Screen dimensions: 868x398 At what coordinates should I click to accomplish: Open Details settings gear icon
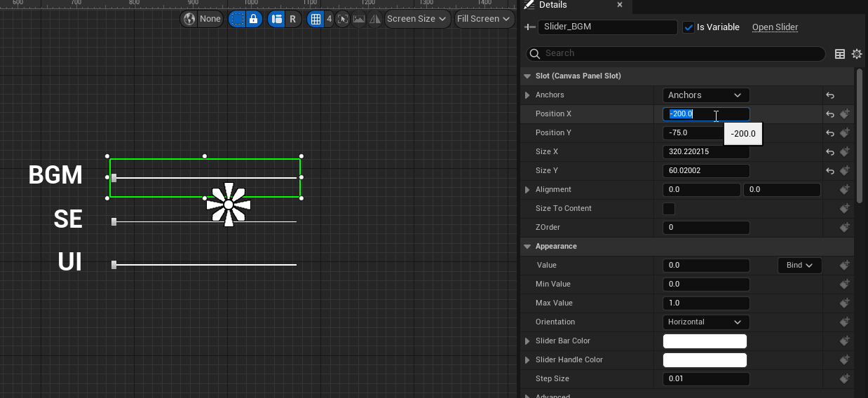point(856,54)
